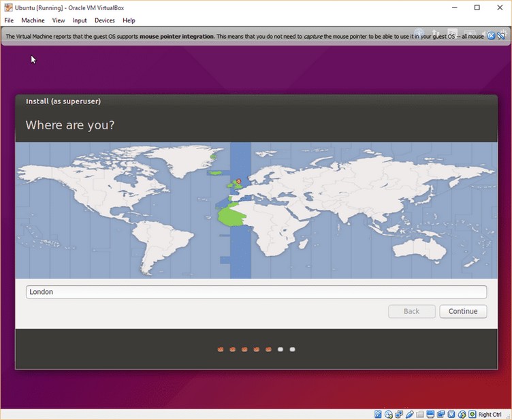Click the fifth orange progress dot
This screenshot has width=512, height=420.
pos(268,349)
